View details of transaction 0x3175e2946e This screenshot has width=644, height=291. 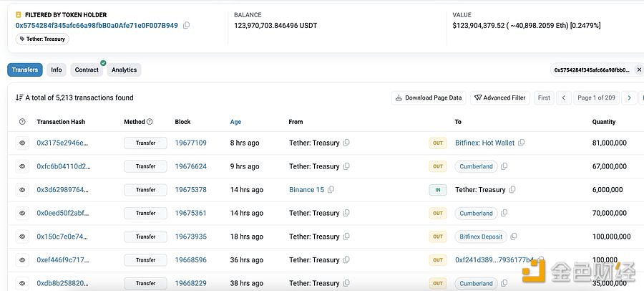(22, 143)
